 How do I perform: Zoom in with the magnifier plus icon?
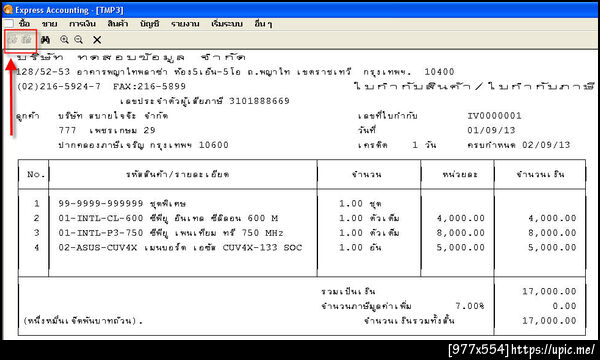click(x=64, y=40)
